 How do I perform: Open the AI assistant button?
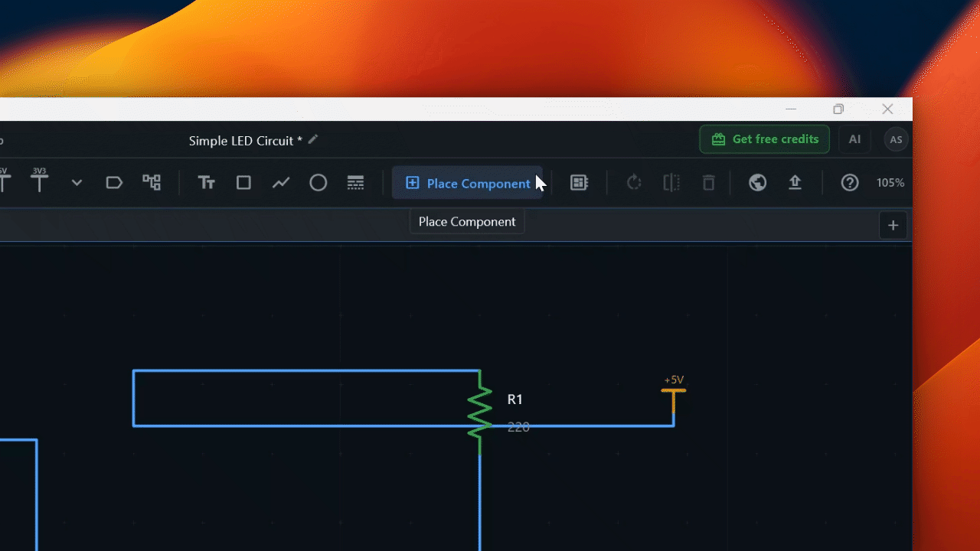point(854,139)
